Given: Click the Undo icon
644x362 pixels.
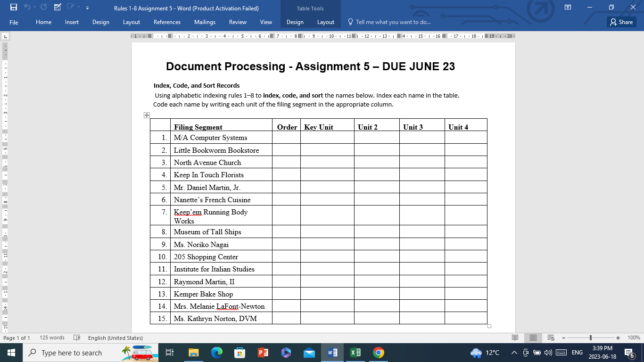Looking at the screenshot, I should click(28, 6).
